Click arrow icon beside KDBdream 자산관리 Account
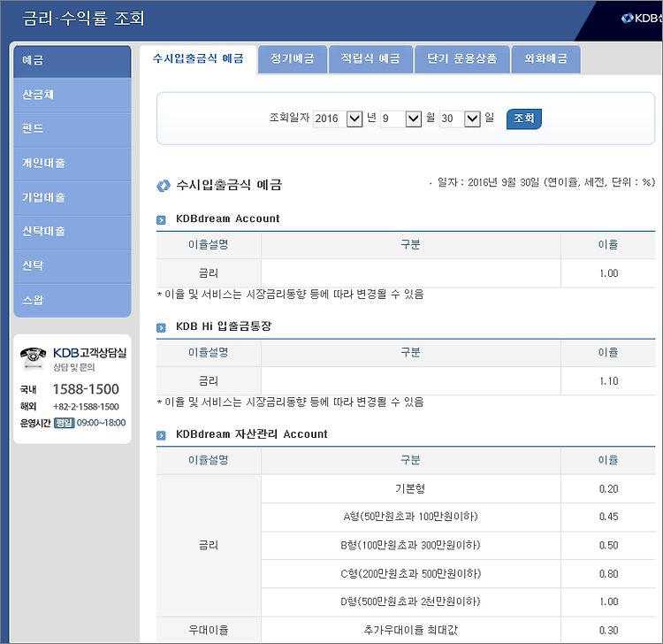This screenshot has width=663, height=644. pos(161,435)
